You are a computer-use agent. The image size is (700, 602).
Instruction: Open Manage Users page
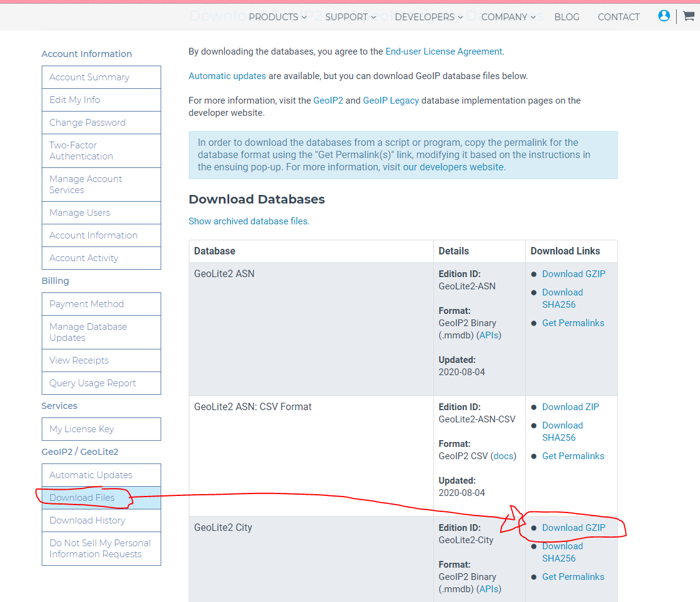101,213
